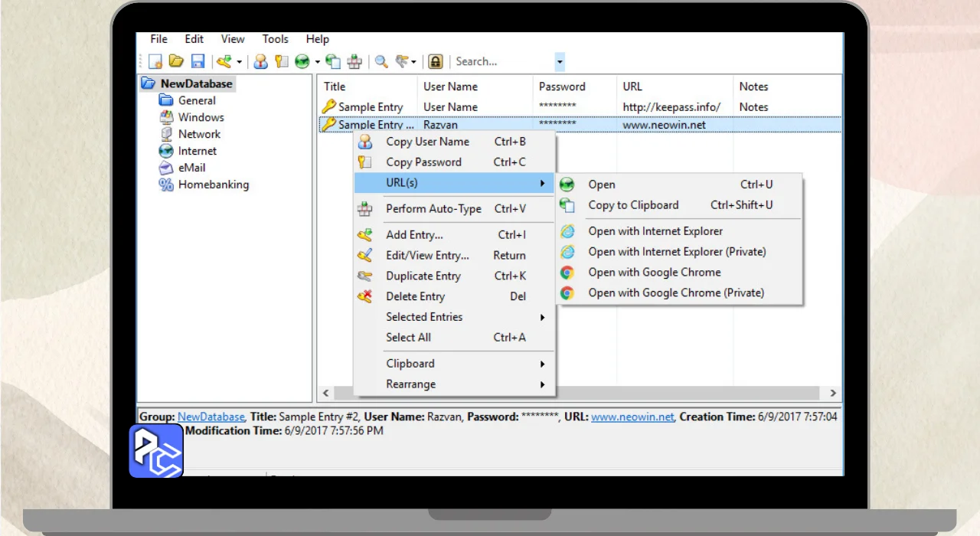The height and width of the screenshot is (536, 980).
Task: Click inside the Search input field
Action: coord(501,61)
